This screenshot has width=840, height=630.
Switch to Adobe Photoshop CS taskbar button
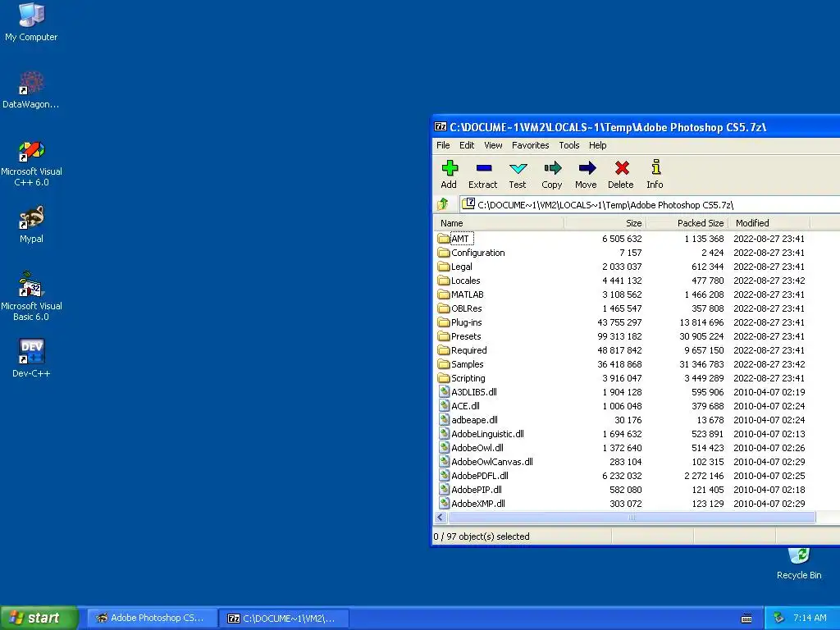(151, 618)
